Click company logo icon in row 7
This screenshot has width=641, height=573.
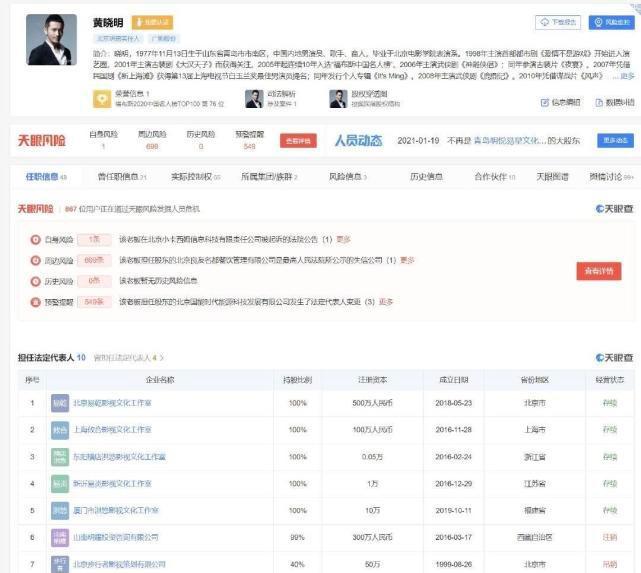pyautogui.click(x=60, y=564)
